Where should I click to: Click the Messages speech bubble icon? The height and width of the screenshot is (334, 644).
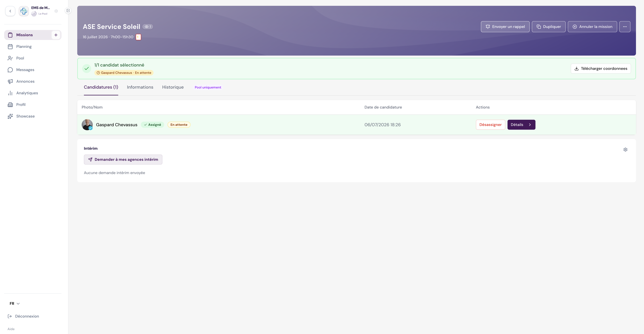(x=10, y=70)
